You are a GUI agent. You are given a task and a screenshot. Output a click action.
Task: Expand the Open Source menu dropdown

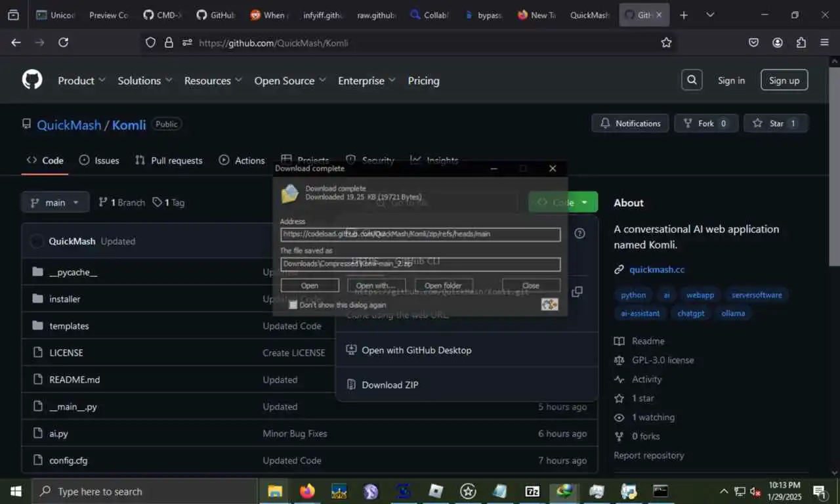tap(290, 80)
